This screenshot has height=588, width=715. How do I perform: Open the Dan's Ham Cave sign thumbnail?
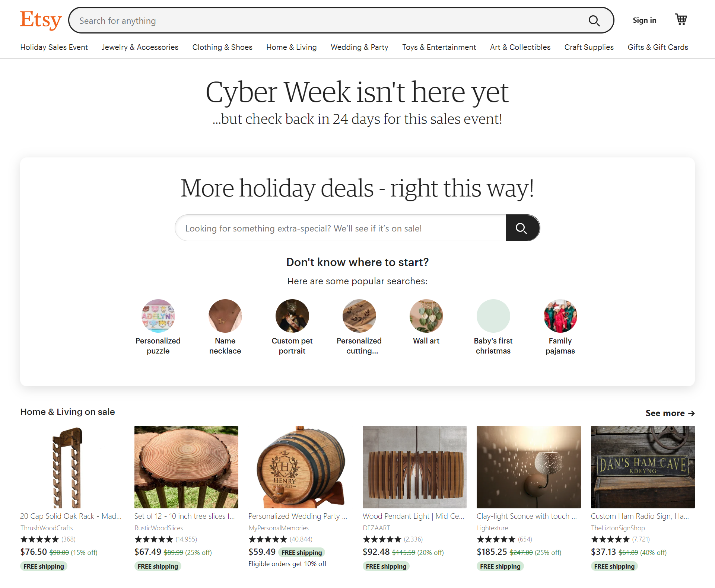coord(643,467)
